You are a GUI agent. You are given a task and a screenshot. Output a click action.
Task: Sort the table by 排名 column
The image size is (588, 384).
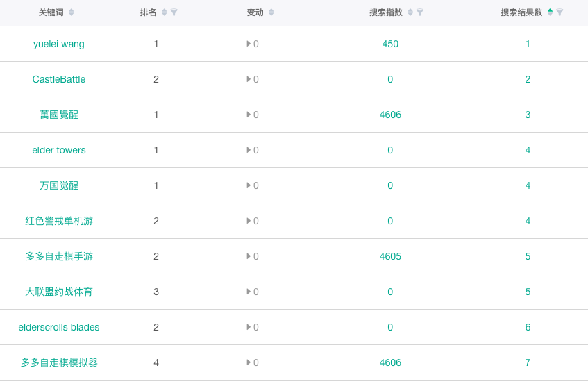165,12
